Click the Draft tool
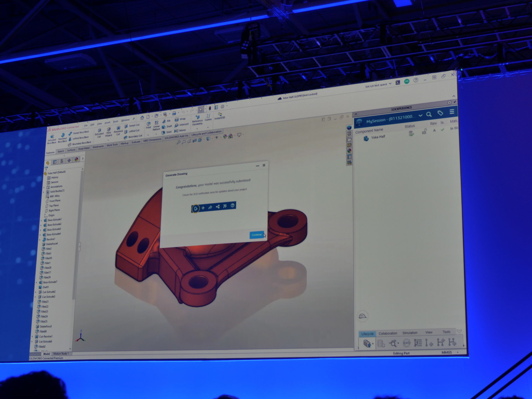Screen dimensions: 532x399 click(167, 127)
